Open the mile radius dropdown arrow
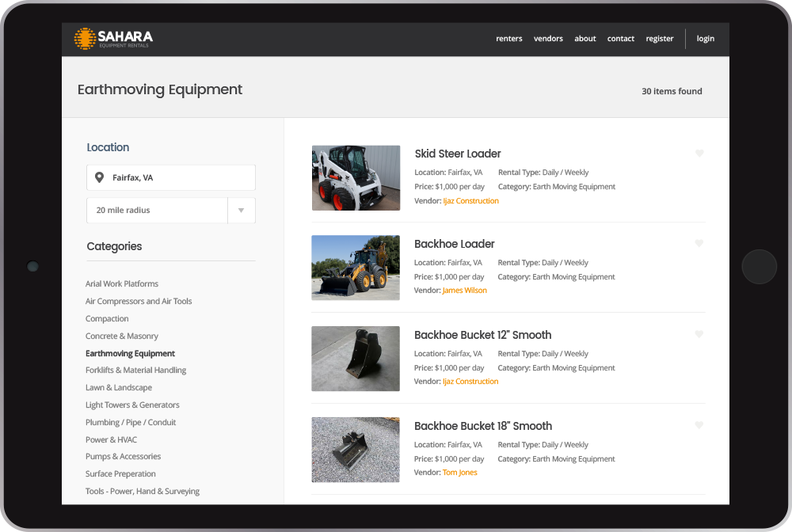Screen dimensions: 792x532 (242, 211)
